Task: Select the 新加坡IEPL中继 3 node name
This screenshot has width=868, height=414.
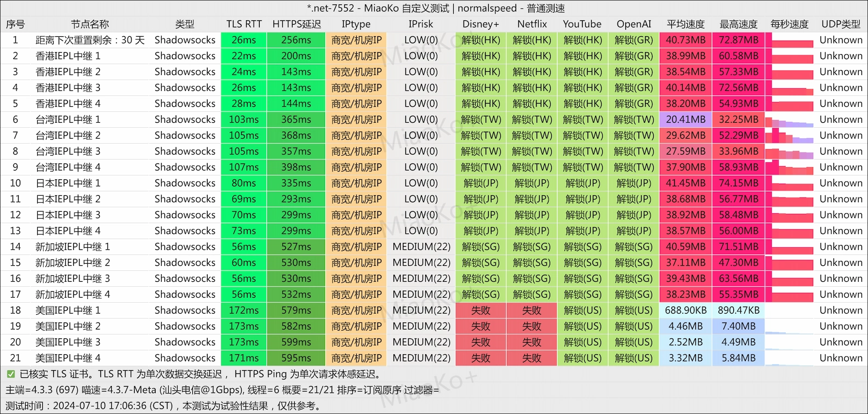Action: tap(73, 279)
